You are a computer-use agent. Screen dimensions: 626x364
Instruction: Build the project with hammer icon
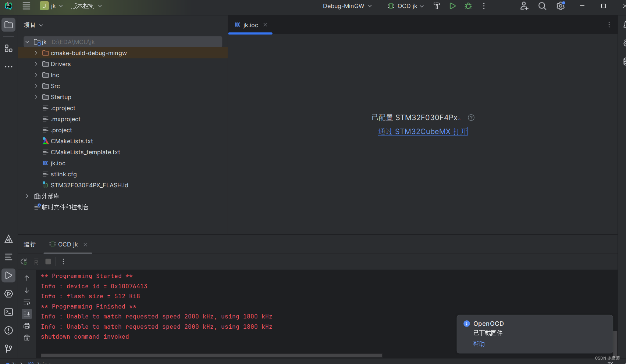click(x=437, y=6)
